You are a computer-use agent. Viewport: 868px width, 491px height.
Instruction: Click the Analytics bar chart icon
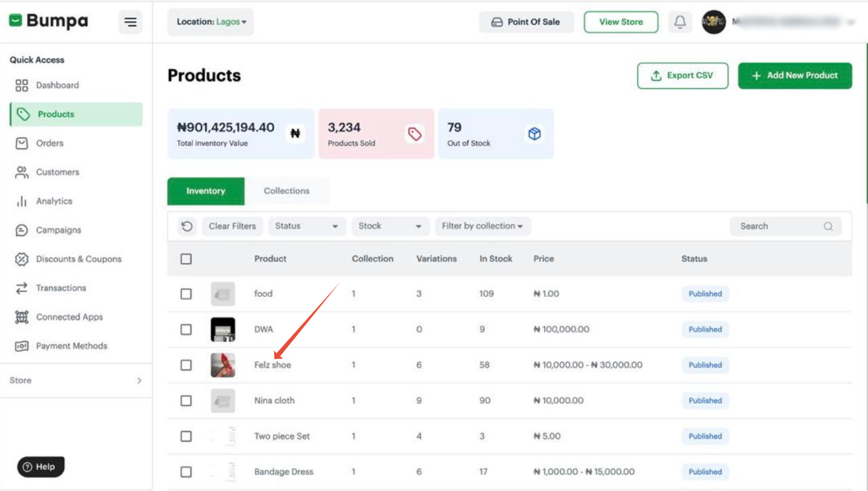22,201
